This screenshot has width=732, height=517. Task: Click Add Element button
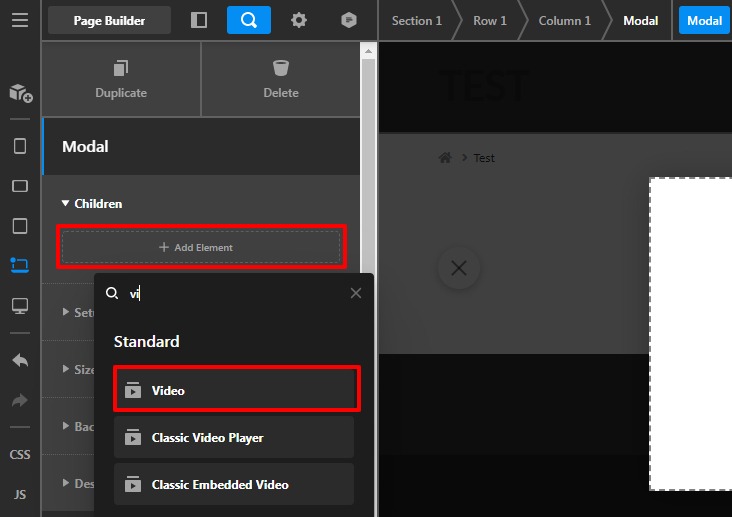(201, 247)
